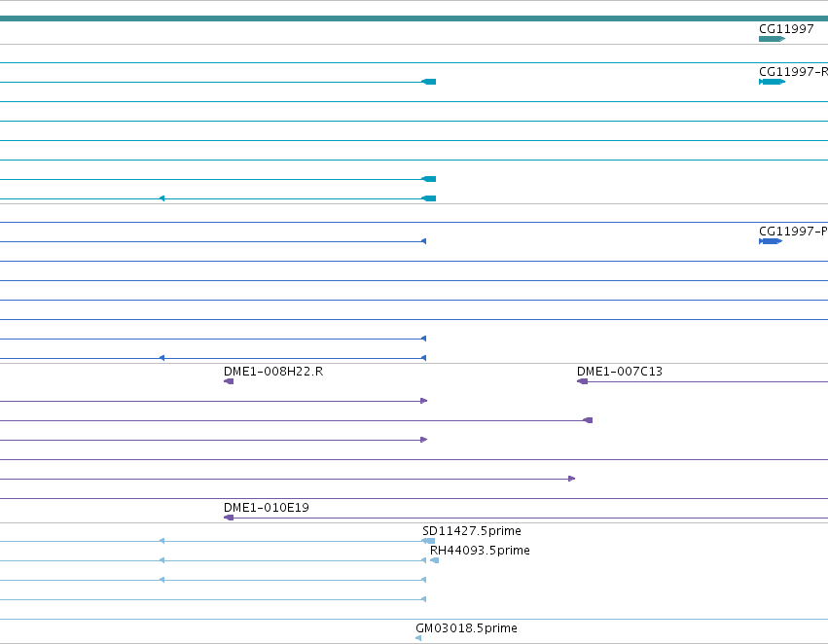Click the purple DME1-008H22.R feature glyph
Image resolution: width=828 pixels, height=644 pixels.
(x=229, y=381)
